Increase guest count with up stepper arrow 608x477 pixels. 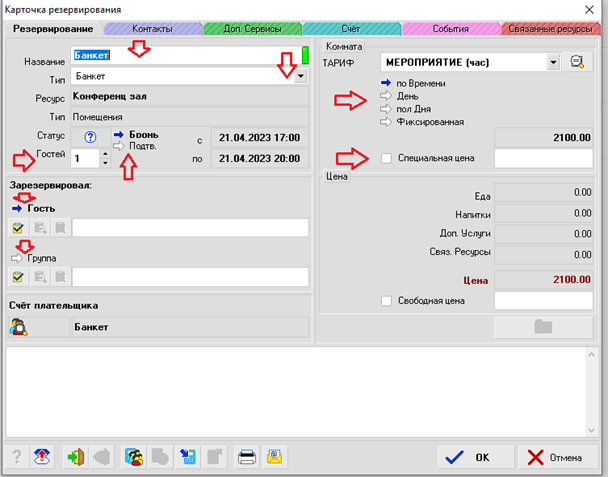tap(105, 152)
